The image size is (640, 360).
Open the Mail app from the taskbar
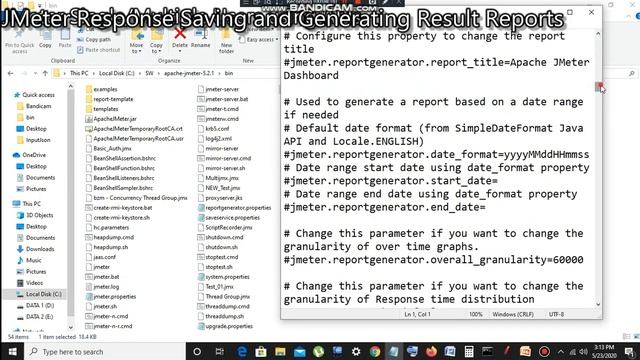click(x=299, y=351)
